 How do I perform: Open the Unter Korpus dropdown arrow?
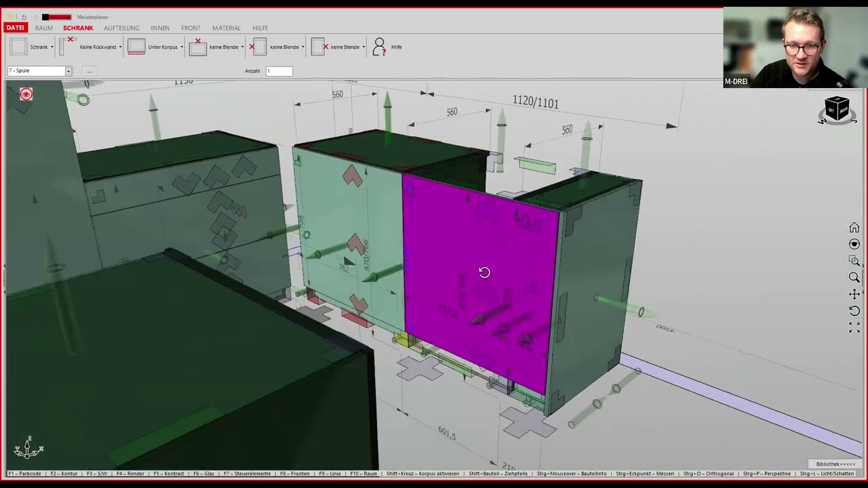pos(182,47)
